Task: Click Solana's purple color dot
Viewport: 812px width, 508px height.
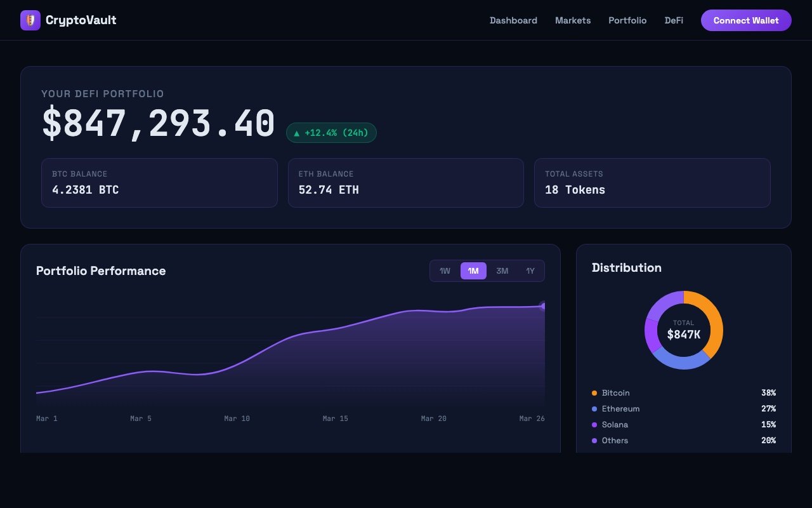Action: coord(594,424)
